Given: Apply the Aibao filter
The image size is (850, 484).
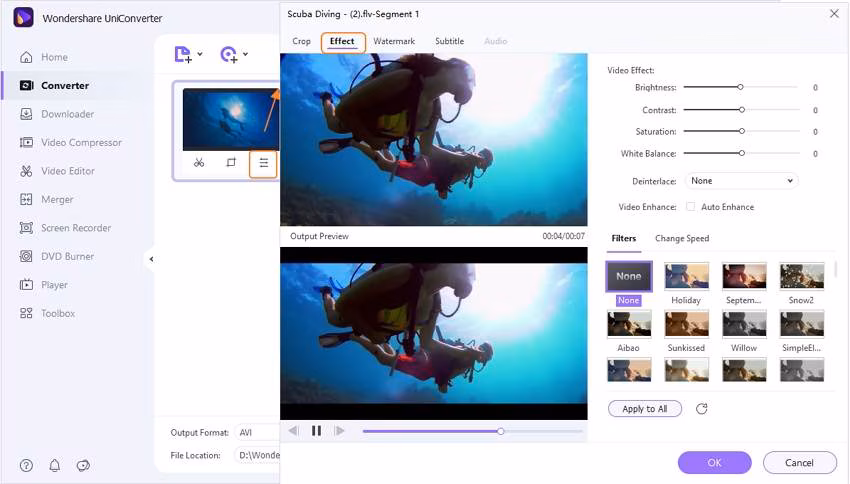Looking at the screenshot, I should 629,324.
